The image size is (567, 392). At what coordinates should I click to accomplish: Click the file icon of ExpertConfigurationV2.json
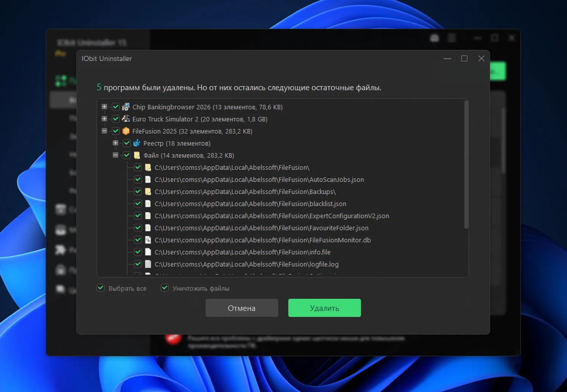click(x=148, y=216)
